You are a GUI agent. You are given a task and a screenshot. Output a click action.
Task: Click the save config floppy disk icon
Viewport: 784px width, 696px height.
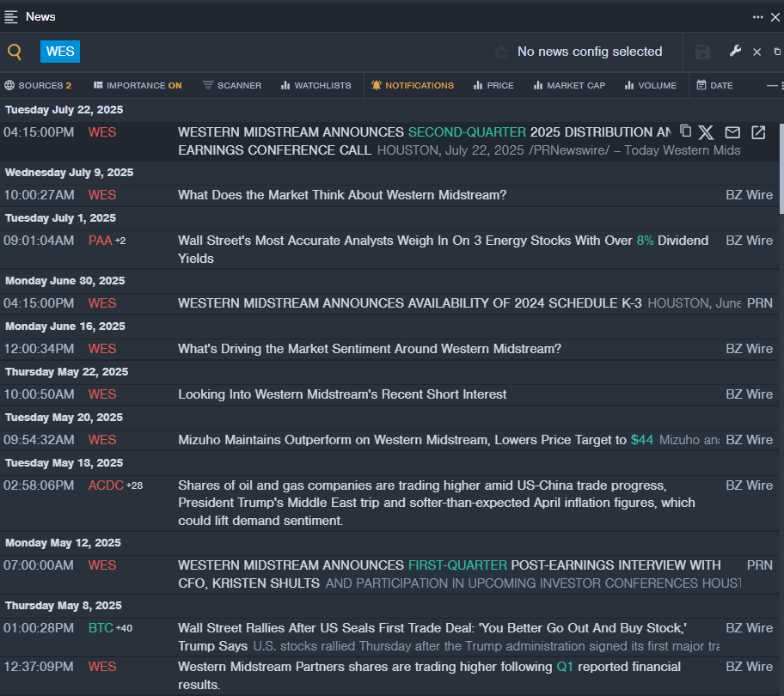(702, 52)
